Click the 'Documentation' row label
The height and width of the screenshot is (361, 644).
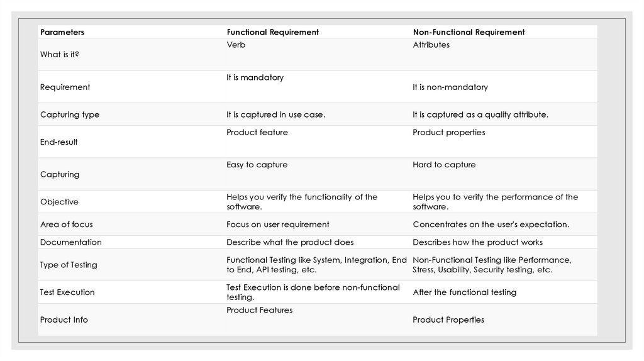(x=70, y=242)
